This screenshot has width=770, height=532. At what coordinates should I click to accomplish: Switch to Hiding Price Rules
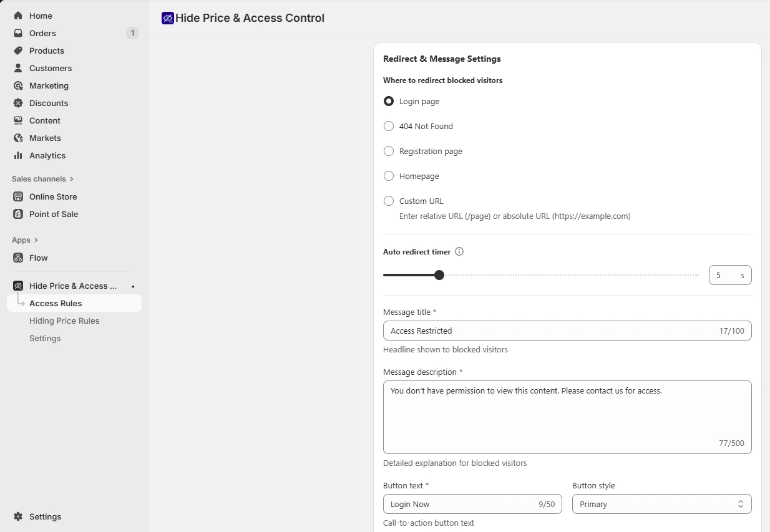64,321
